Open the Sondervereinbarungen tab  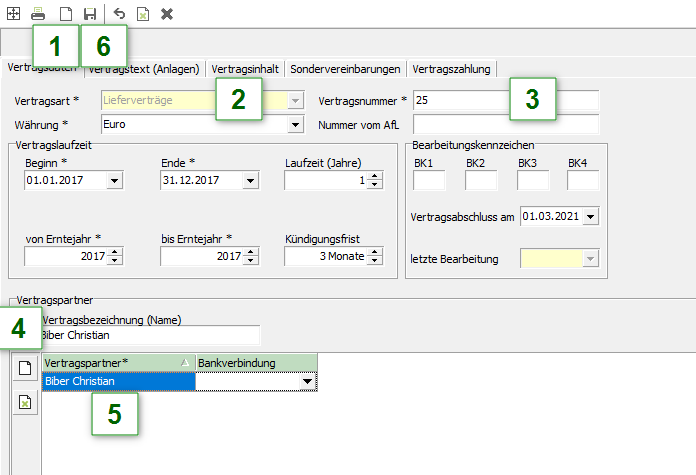[346, 69]
